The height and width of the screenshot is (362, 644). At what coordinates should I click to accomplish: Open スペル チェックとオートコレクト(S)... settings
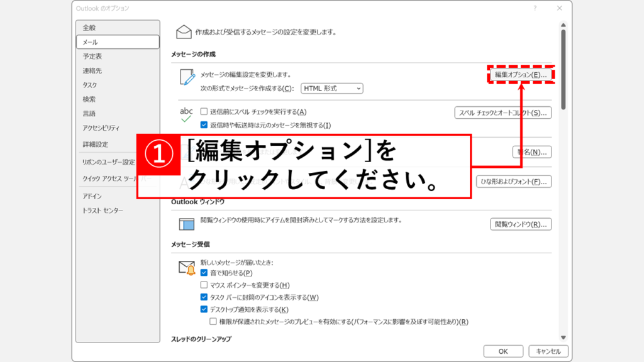(x=502, y=113)
